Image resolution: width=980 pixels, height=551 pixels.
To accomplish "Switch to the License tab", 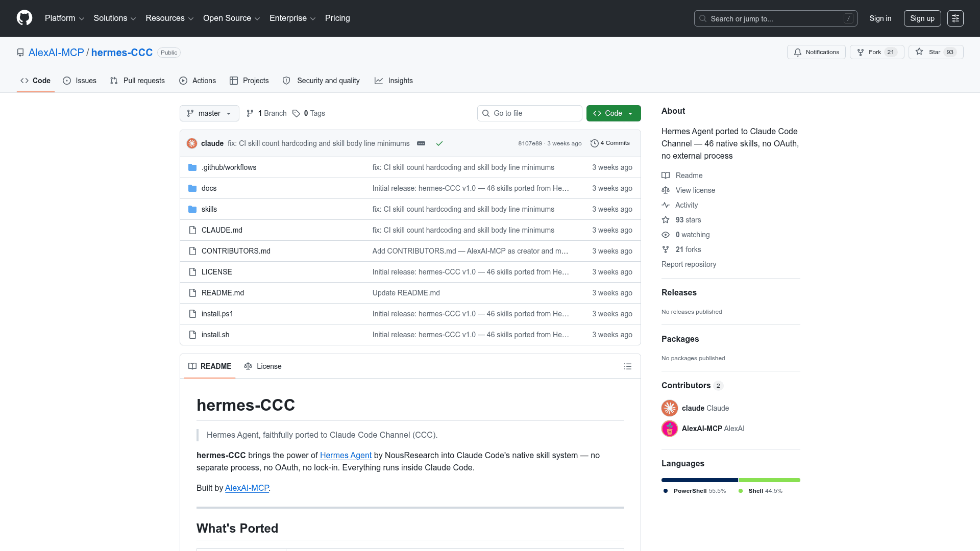I will click(x=263, y=366).
